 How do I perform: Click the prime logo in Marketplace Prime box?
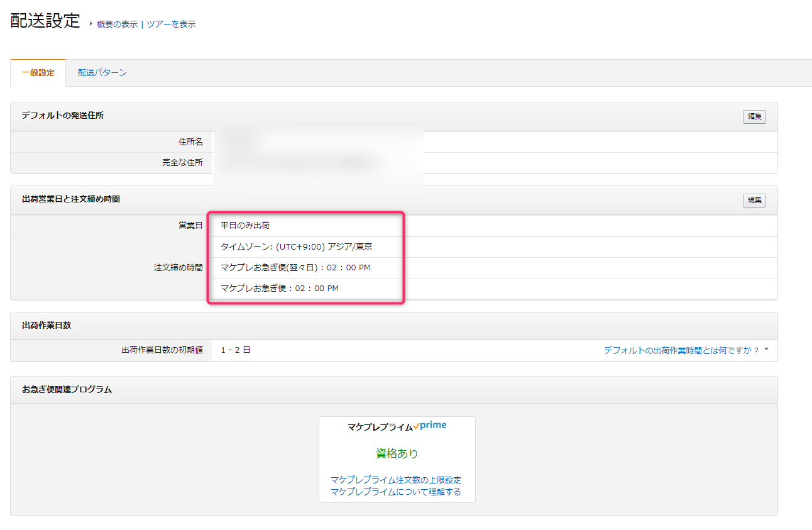pos(432,426)
